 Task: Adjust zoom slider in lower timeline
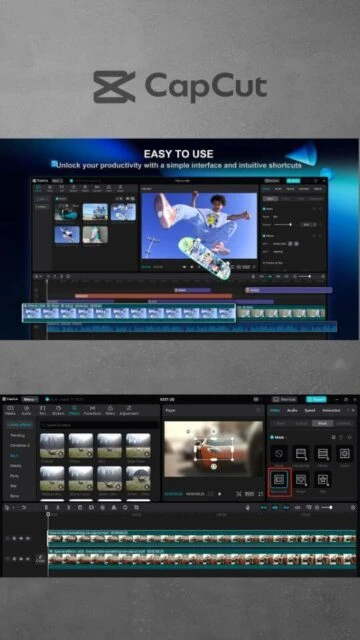tap(327, 507)
